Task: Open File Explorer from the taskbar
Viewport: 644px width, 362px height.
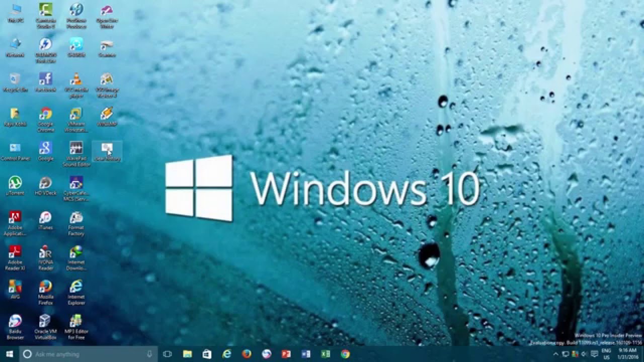Action: [188, 354]
